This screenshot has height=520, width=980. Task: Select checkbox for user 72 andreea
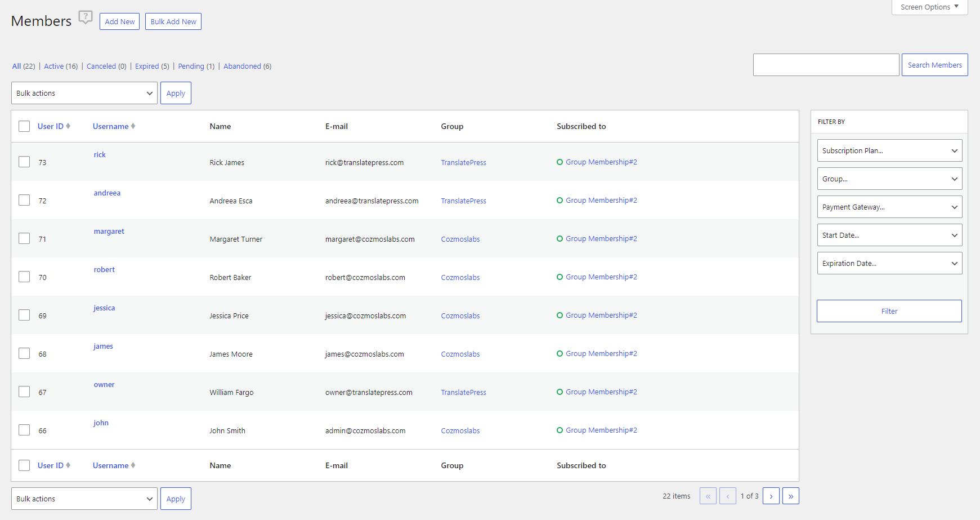click(24, 200)
